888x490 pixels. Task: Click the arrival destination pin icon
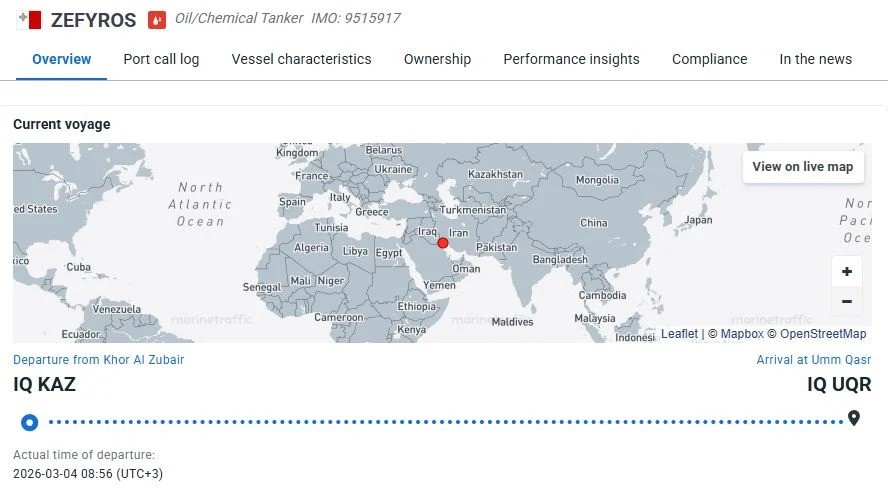pyautogui.click(x=853, y=418)
